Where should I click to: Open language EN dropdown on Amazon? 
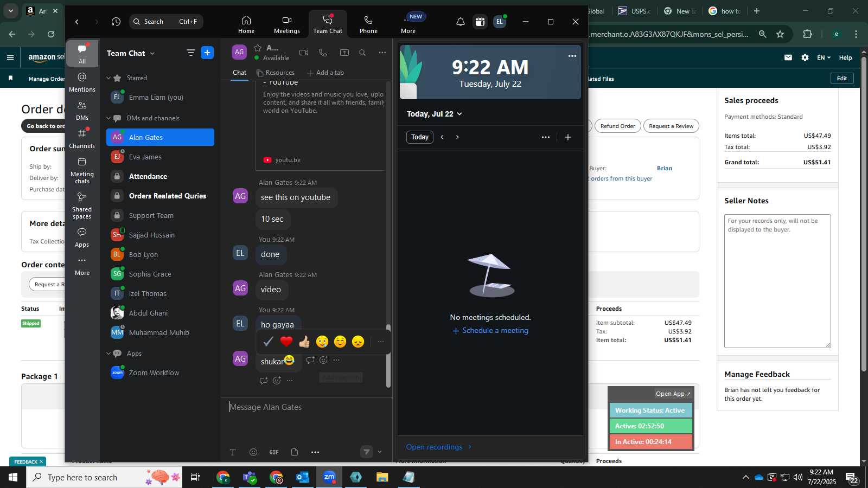[824, 57]
